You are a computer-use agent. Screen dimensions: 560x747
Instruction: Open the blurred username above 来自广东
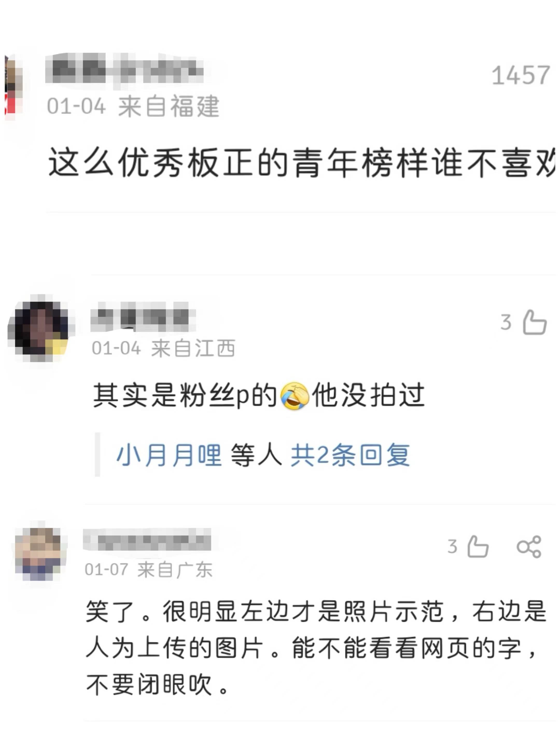tap(147, 539)
